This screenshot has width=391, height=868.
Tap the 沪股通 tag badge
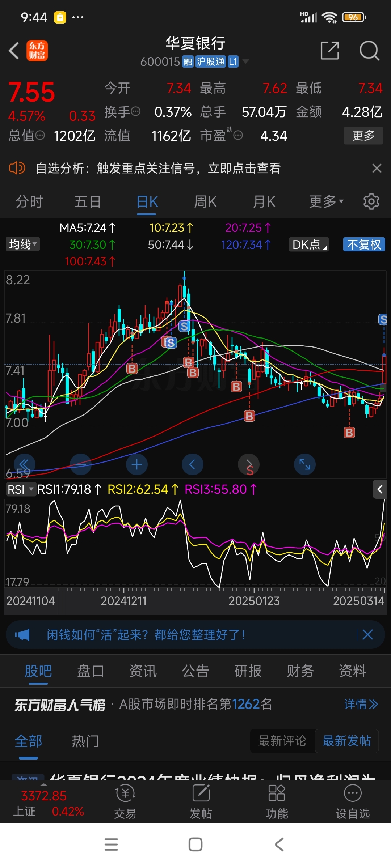(x=211, y=61)
